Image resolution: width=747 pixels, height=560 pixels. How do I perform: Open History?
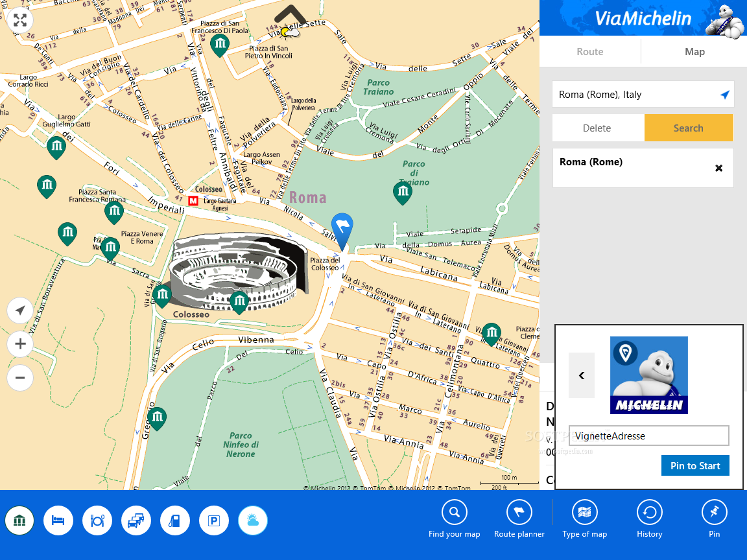click(x=649, y=520)
